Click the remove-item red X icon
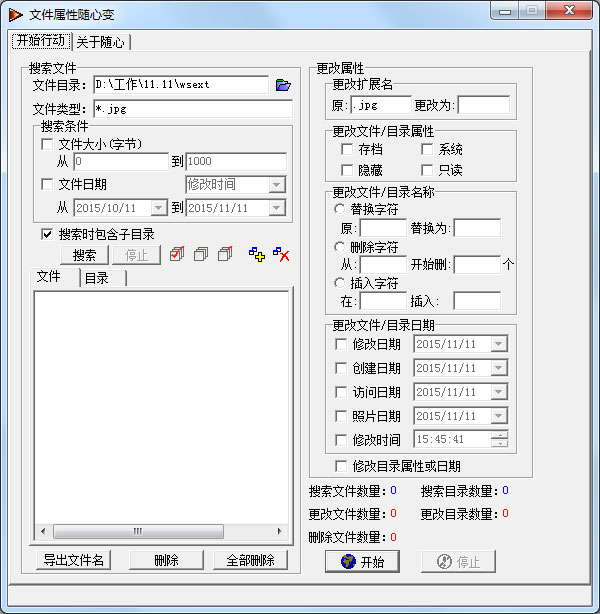The image size is (600, 614). click(281, 254)
